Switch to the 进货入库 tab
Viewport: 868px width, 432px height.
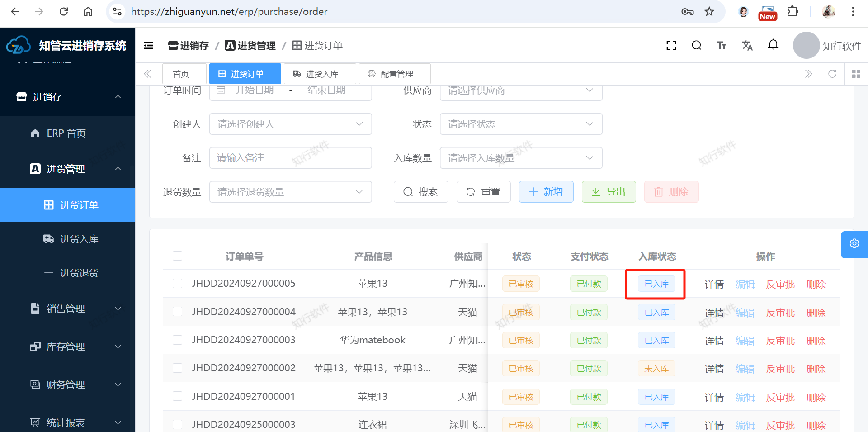tap(320, 74)
